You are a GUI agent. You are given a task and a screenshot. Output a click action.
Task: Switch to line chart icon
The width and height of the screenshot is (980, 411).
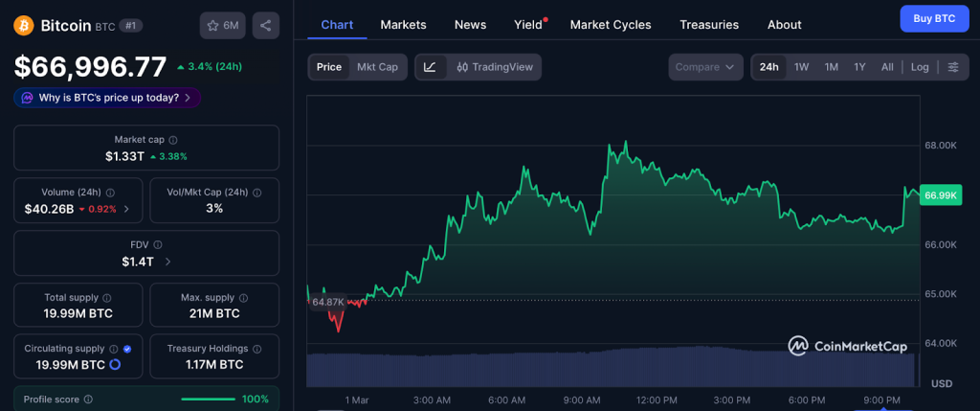tap(431, 67)
